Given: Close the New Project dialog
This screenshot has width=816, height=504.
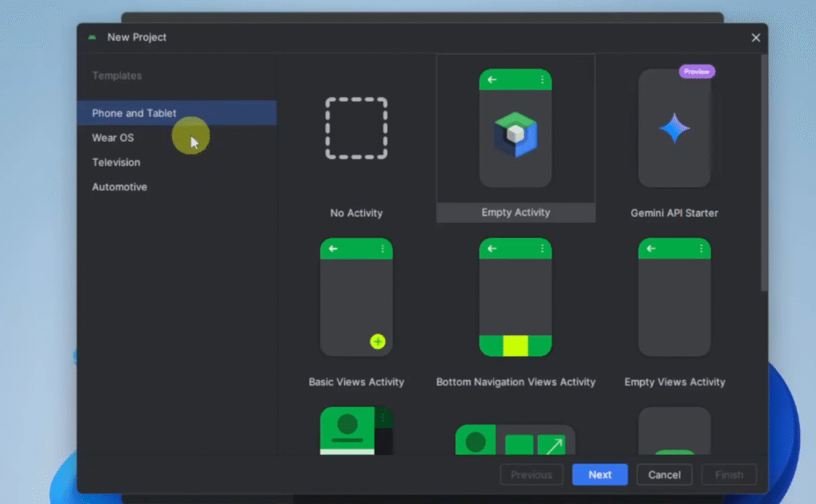Looking at the screenshot, I should click(755, 37).
